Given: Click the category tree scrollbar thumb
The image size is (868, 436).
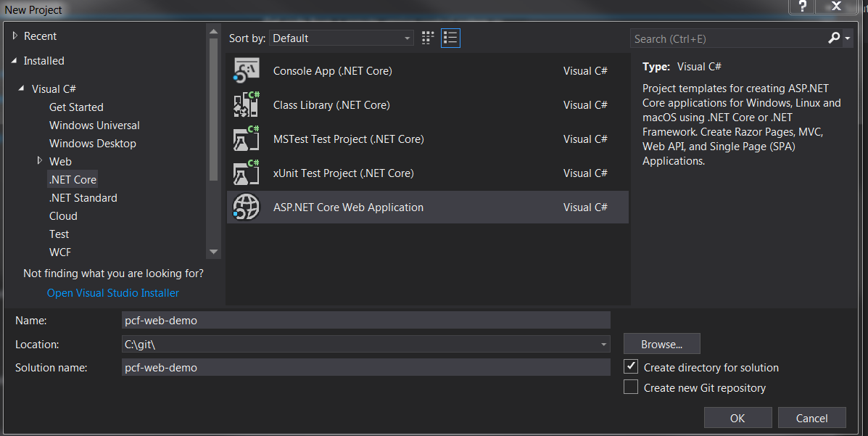Looking at the screenshot, I should coord(214,109).
